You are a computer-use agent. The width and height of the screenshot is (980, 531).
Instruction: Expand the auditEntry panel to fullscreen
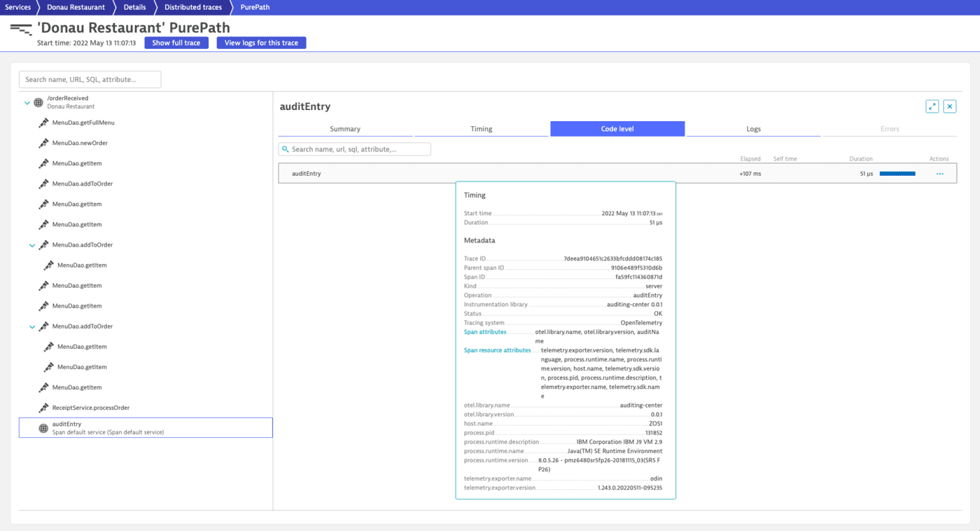click(x=932, y=106)
